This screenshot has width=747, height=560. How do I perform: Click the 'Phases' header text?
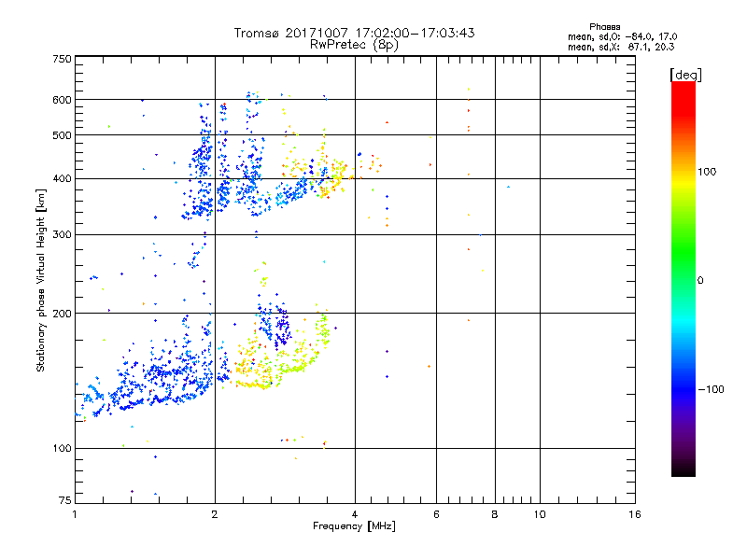coord(604,27)
